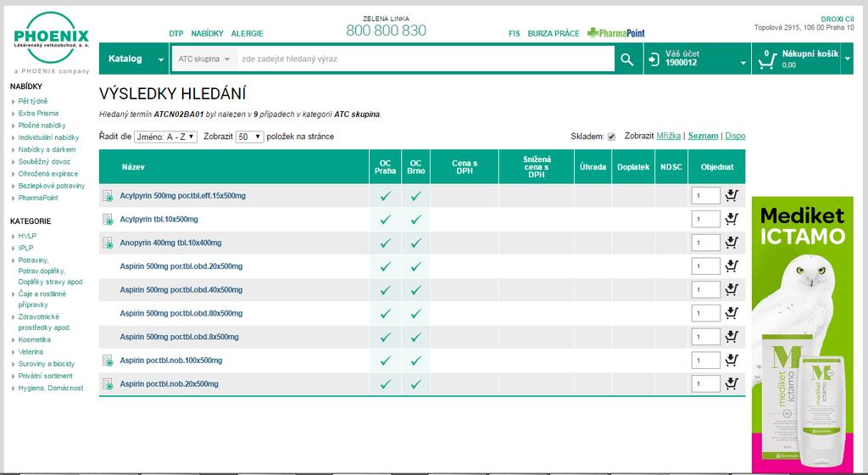
Task: Sort by the Název column header
Action: (x=133, y=166)
